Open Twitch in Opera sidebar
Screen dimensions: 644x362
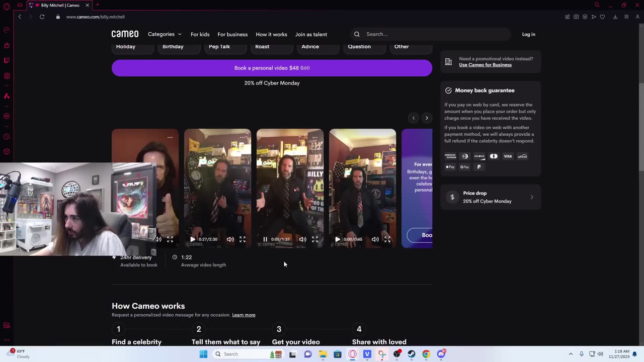click(7, 60)
